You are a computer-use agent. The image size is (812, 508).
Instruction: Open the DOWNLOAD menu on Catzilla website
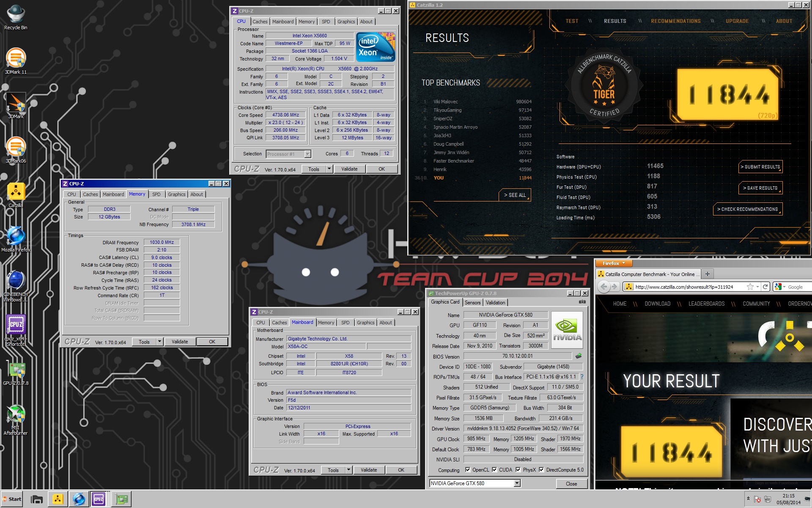[x=657, y=304]
